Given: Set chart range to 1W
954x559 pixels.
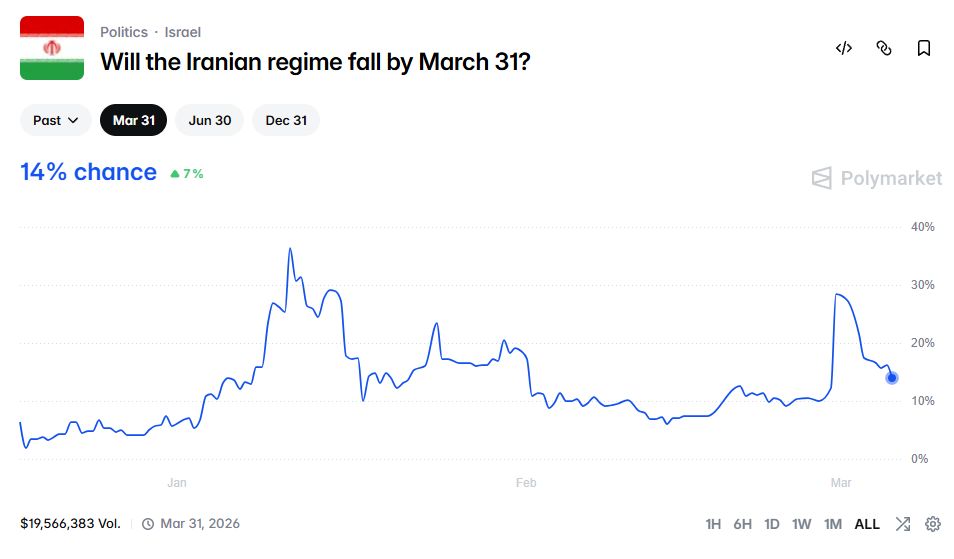Looking at the screenshot, I should (802, 524).
